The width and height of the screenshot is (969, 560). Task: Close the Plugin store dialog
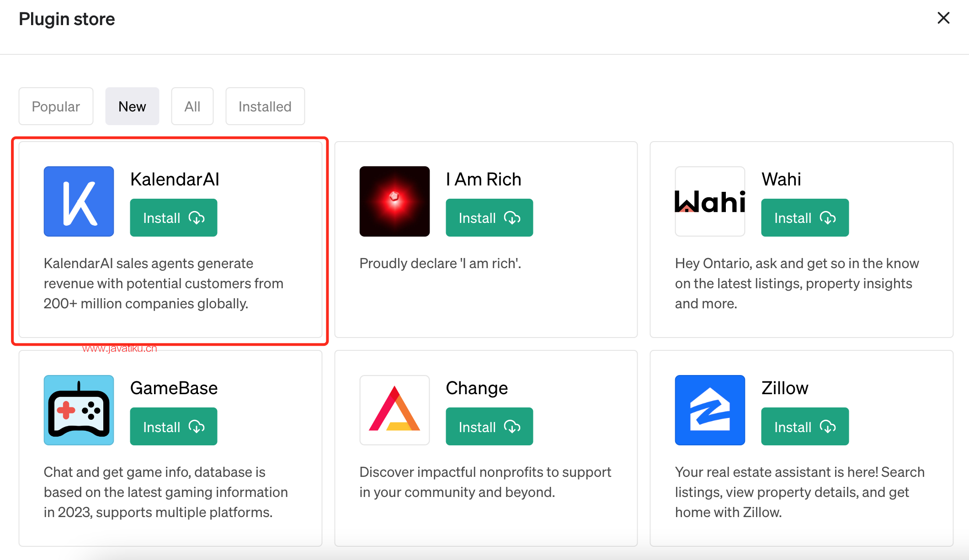[x=943, y=18]
